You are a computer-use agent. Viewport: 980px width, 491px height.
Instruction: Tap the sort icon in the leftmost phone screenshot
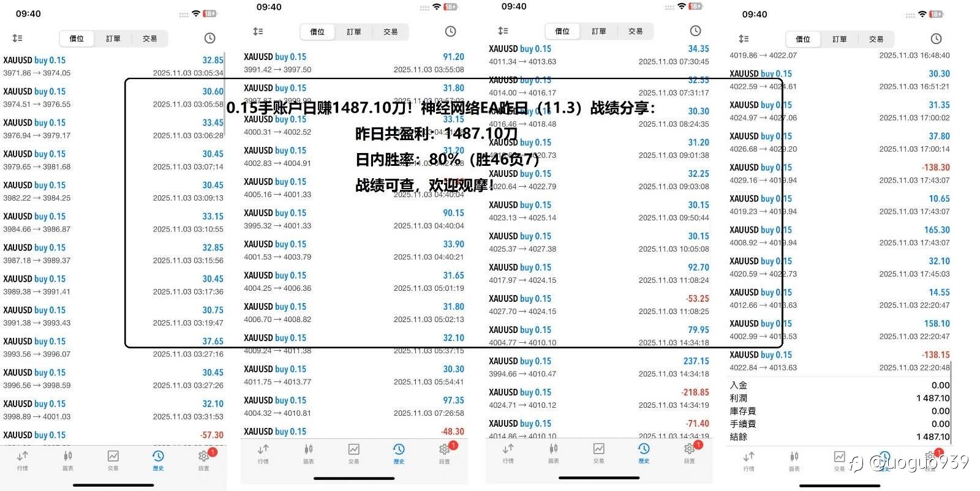(17, 38)
